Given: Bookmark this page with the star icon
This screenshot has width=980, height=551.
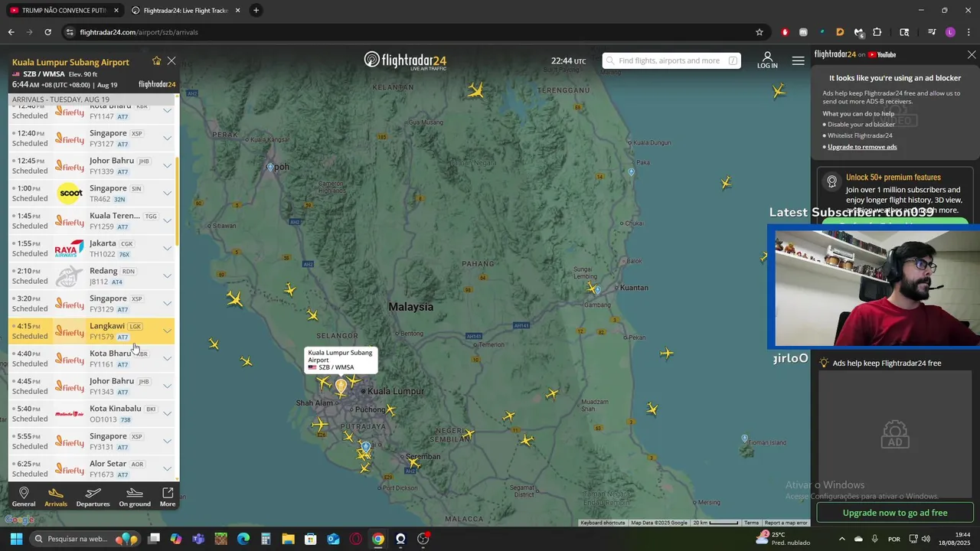Looking at the screenshot, I should pos(759,32).
